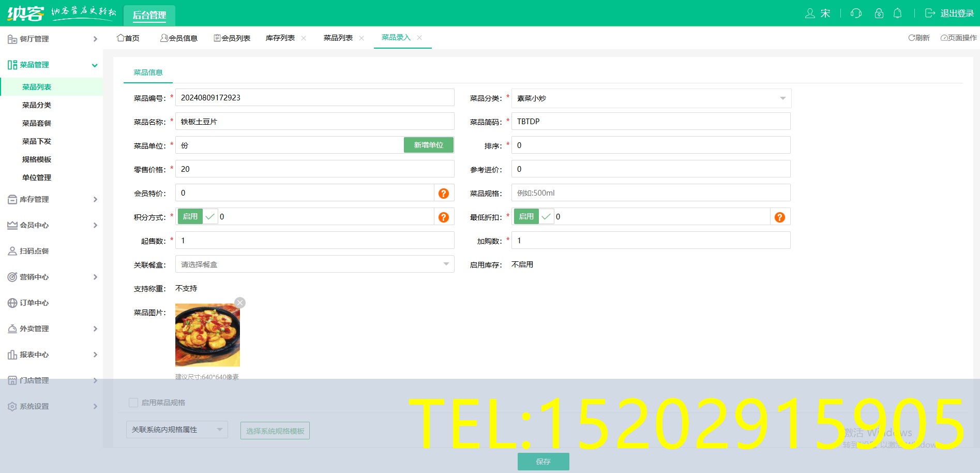Viewport: 980px width, 473px height.
Task: Enable 启用菜品规格 checkbox
Action: pyautogui.click(x=132, y=402)
